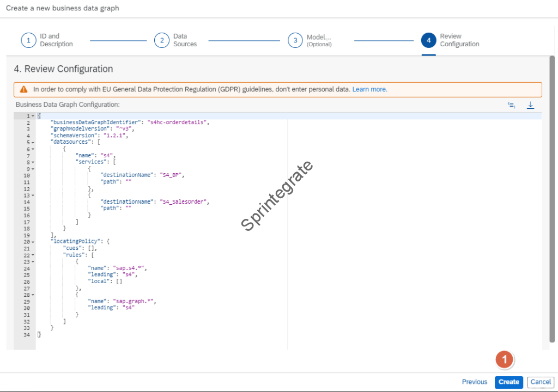Screen dimensions: 558x392
Task: Collapse the dataSources array fold arrow
Action: [33, 142]
